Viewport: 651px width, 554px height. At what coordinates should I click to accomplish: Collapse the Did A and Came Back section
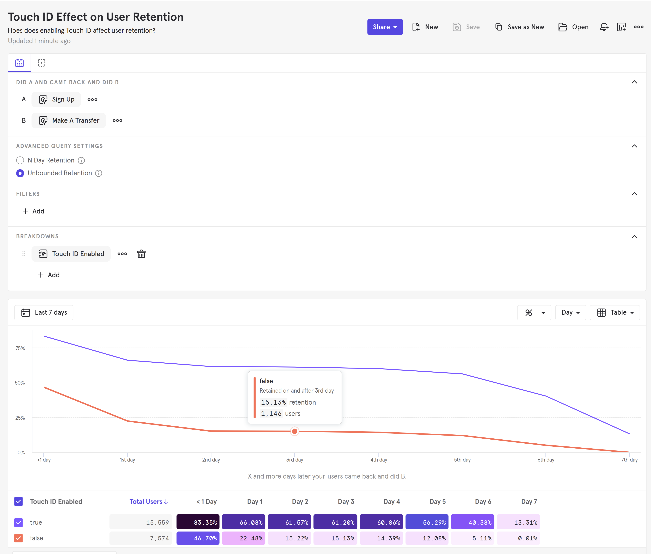(634, 82)
